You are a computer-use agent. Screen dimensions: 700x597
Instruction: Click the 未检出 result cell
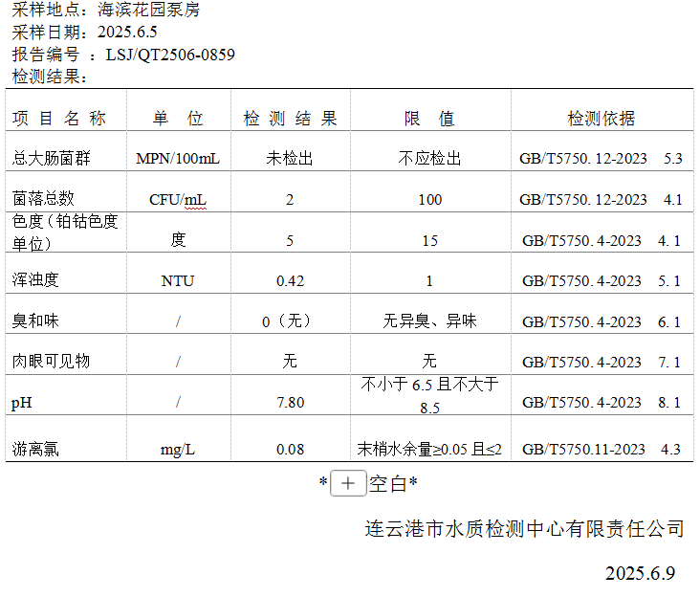click(x=290, y=158)
